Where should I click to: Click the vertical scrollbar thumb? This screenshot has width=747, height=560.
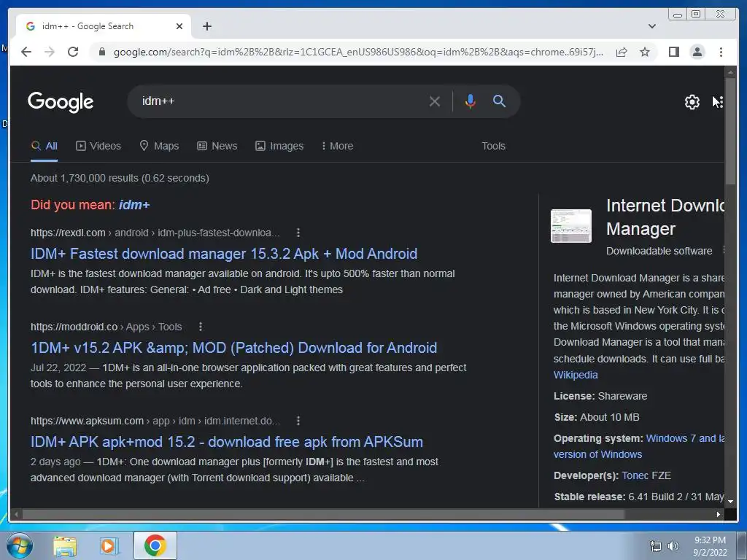point(730,132)
